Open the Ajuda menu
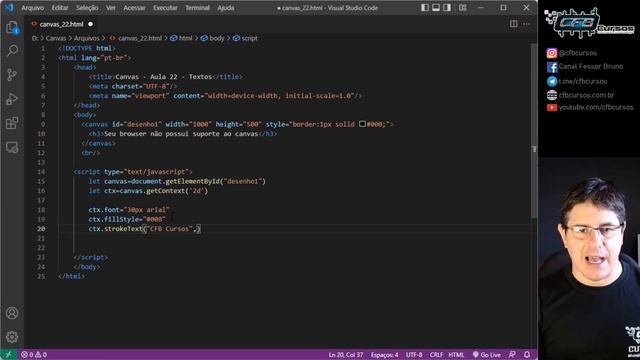 226,8
